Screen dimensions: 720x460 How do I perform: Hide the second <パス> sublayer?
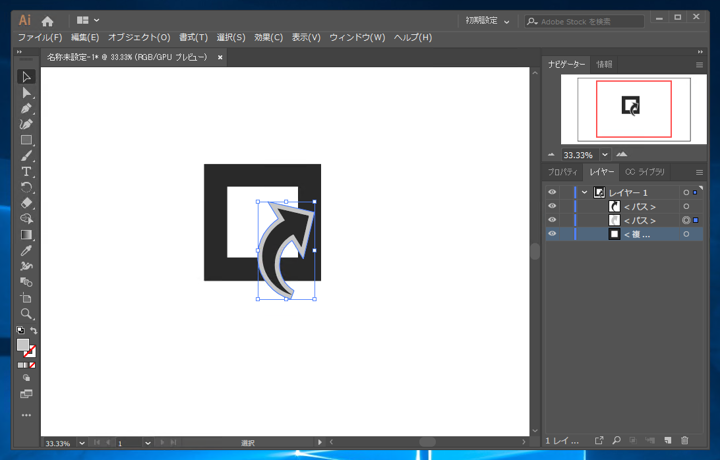click(552, 219)
